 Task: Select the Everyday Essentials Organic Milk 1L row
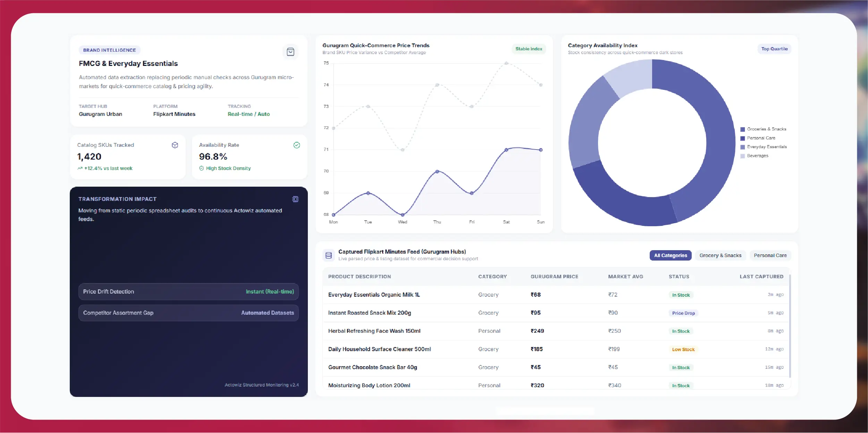(556, 295)
